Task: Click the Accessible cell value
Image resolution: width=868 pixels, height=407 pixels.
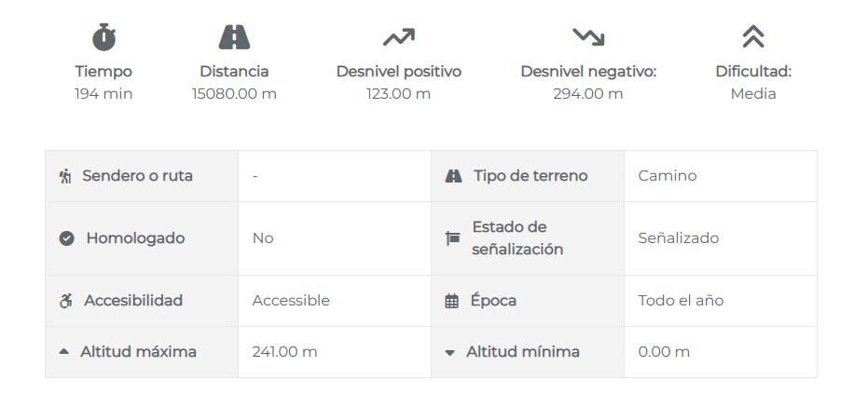Action: [x=291, y=301]
